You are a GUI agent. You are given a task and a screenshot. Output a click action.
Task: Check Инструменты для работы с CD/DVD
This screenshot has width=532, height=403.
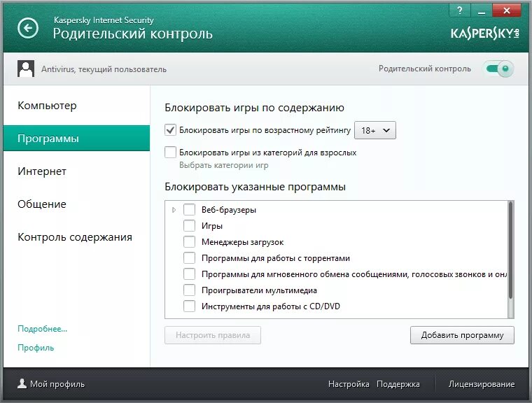[189, 306]
